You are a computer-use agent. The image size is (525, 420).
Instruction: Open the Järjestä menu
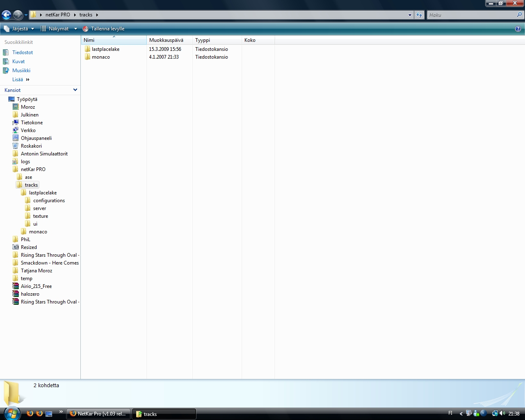pos(19,29)
